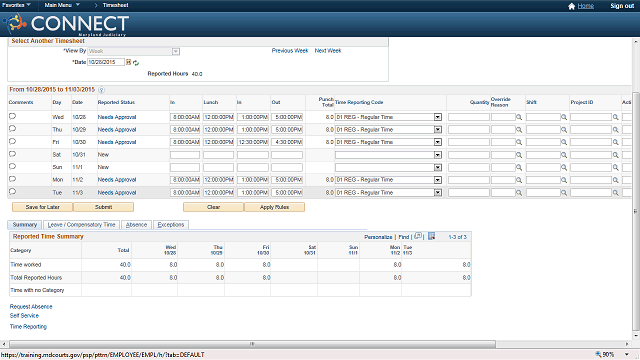Open comment bubble for Wed 10/28 row

tap(12, 116)
